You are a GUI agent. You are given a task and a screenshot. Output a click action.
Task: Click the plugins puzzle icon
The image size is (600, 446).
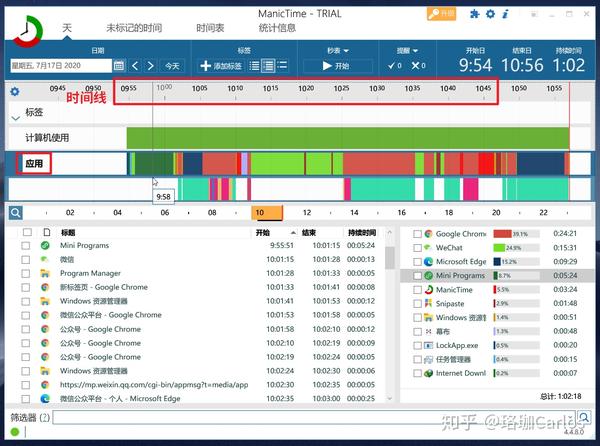click(x=474, y=14)
